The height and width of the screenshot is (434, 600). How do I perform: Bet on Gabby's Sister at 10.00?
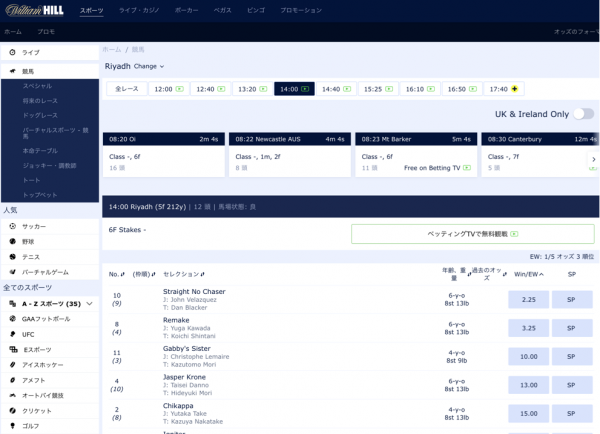point(528,356)
